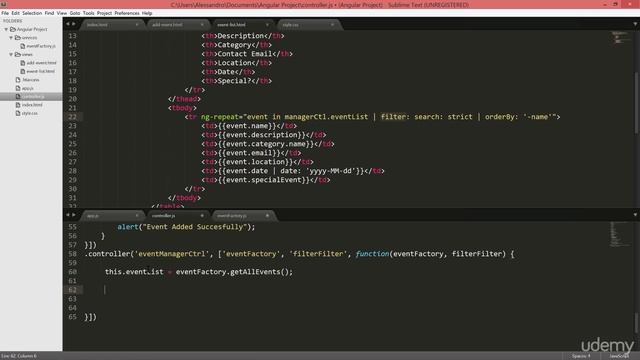Viewport: 640px width, 360px height.
Task: Open the Project menu
Action: [x=104, y=13]
